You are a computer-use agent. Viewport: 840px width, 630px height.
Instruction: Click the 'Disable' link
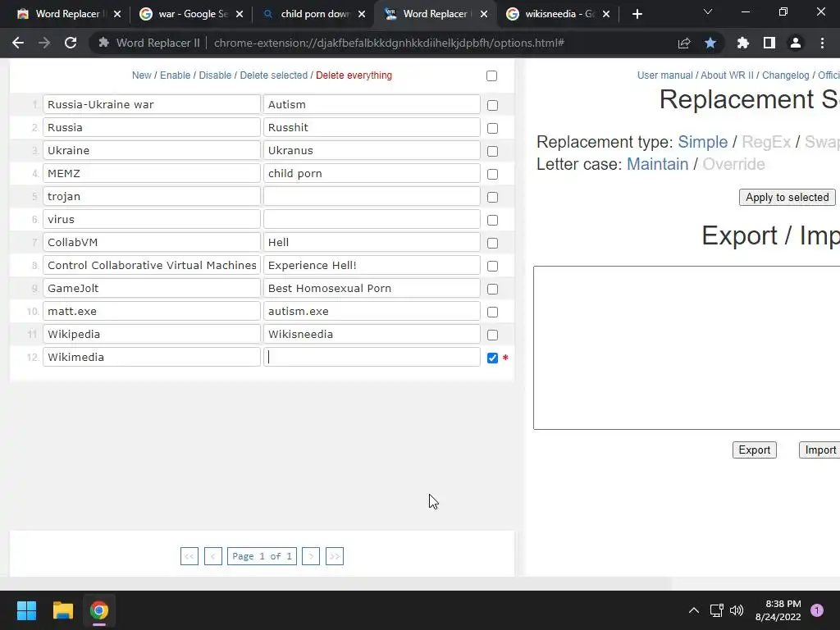point(215,75)
